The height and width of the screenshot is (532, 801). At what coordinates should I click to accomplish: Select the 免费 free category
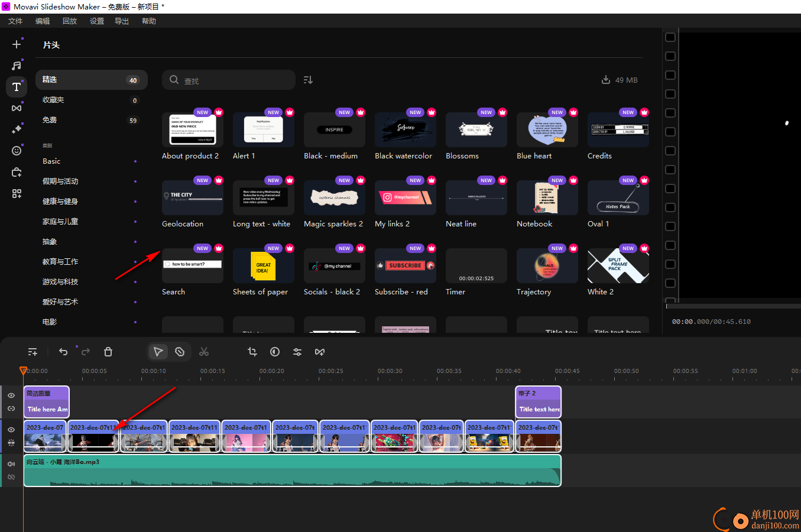pyautogui.click(x=92, y=120)
